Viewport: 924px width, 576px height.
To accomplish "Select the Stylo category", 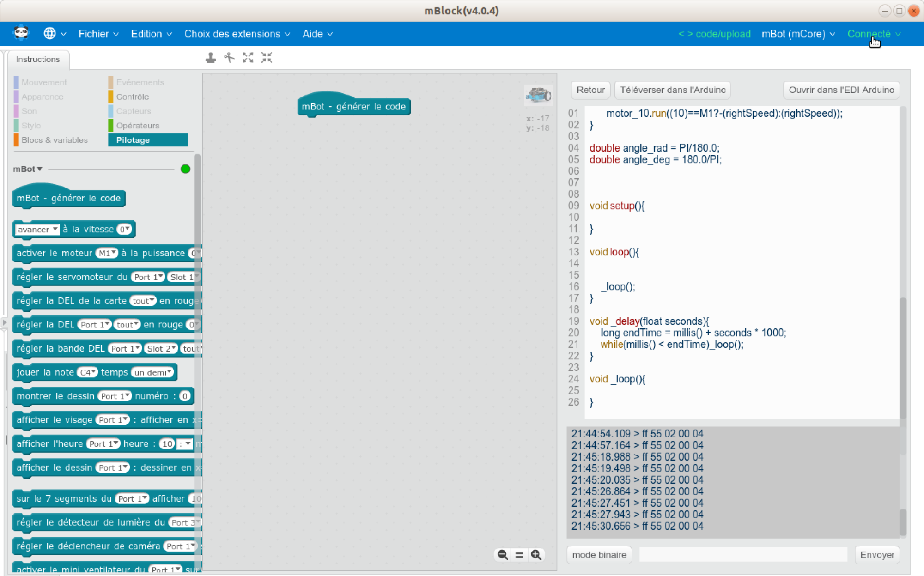I will [31, 125].
